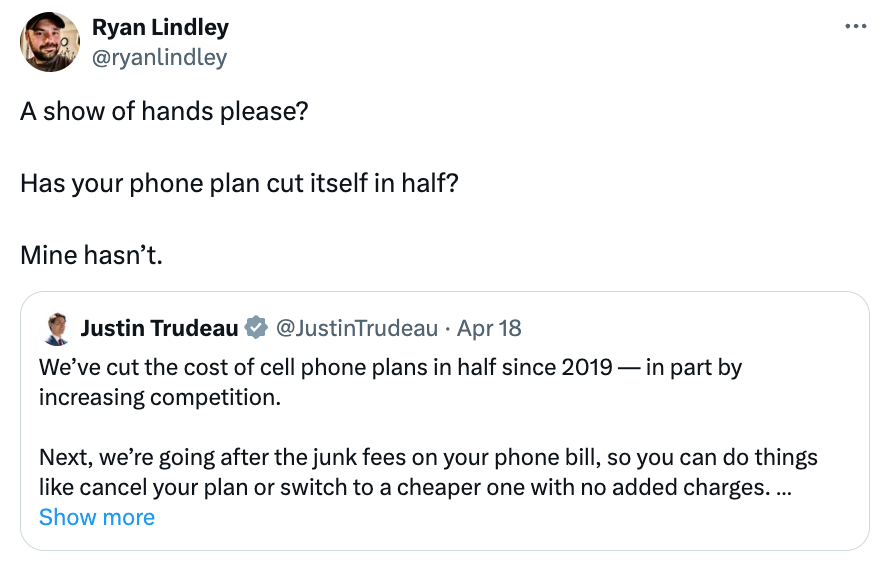Expand the quoted tweet with Show more
The image size is (888, 570).
[x=97, y=517]
